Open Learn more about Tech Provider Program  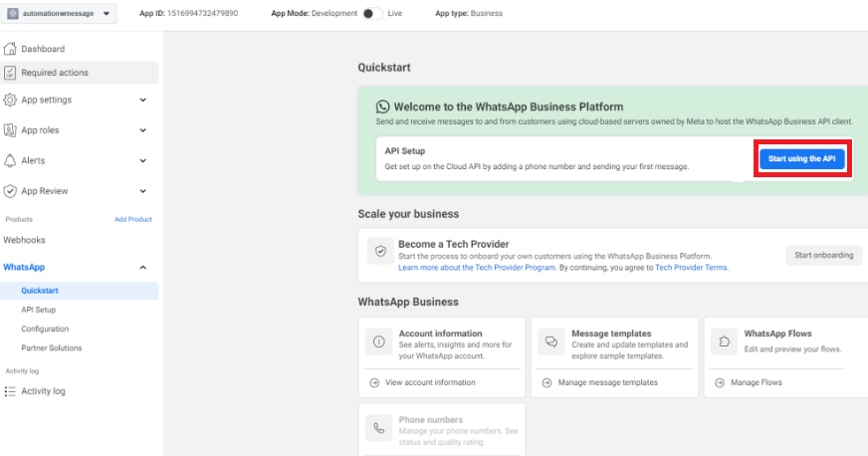point(477,267)
